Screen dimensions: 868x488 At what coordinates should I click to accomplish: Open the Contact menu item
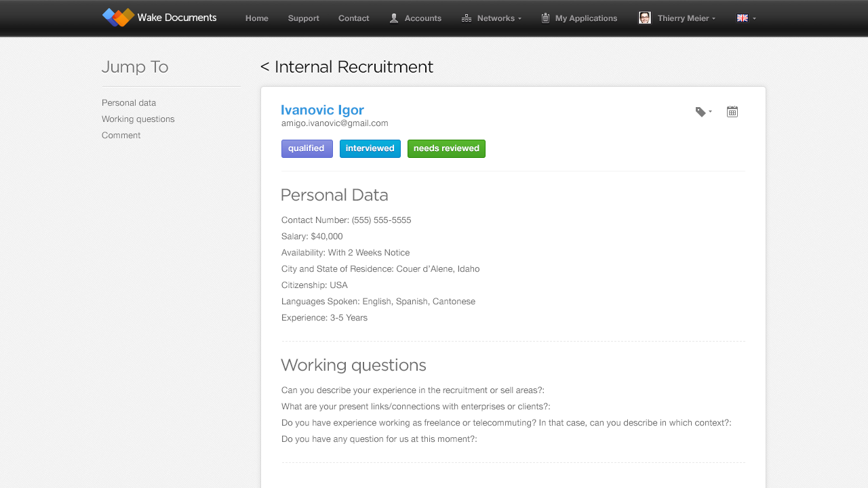coord(354,18)
